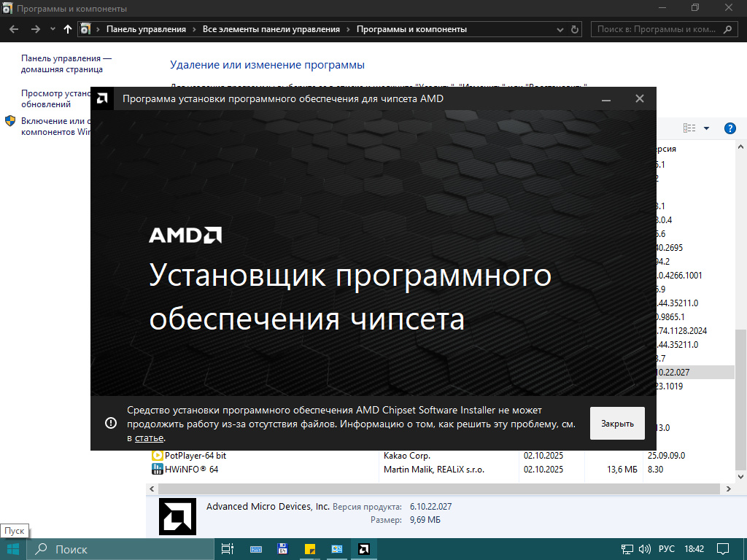Image resolution: width=747 pixels, height=560 pixels.
Task: Go back in Control Panel navigation
Action: pyautogui.click(x=14, y=29)
